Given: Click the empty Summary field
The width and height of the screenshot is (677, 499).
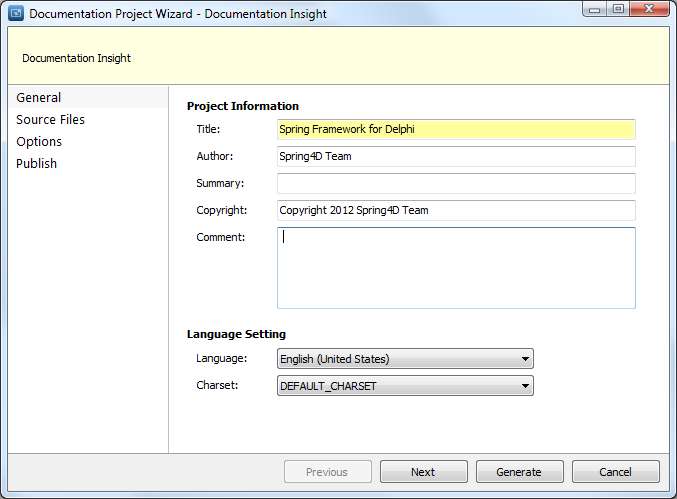Looking at the screenshot, I should click(x=456, y=183).
